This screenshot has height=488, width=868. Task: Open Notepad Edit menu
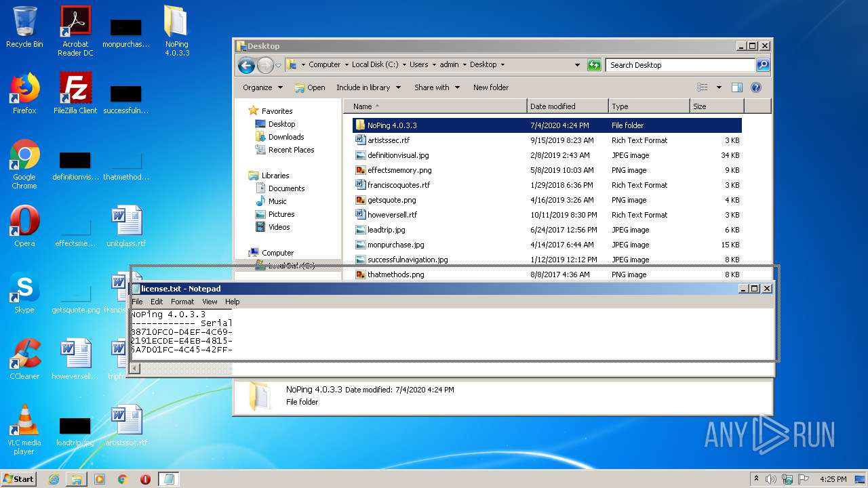click(157, 302)
